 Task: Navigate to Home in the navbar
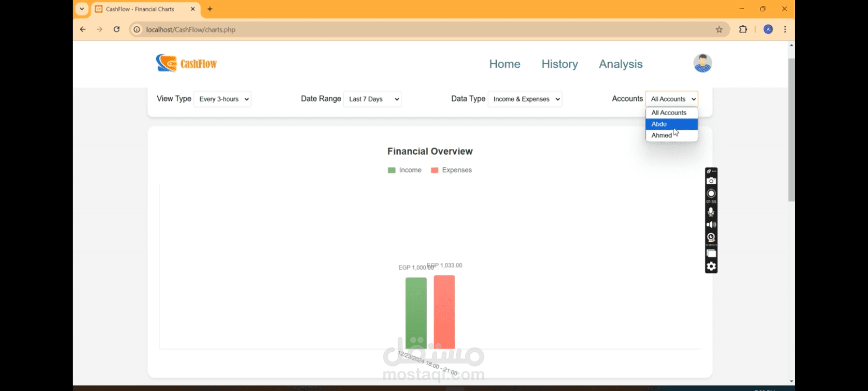click(x=505, y=64)
